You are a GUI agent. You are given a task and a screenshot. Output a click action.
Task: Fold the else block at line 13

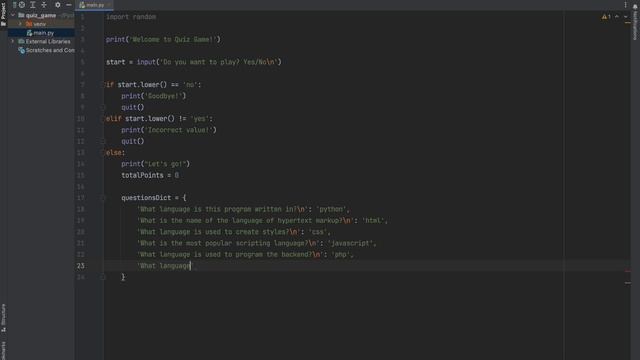point(103,152)
